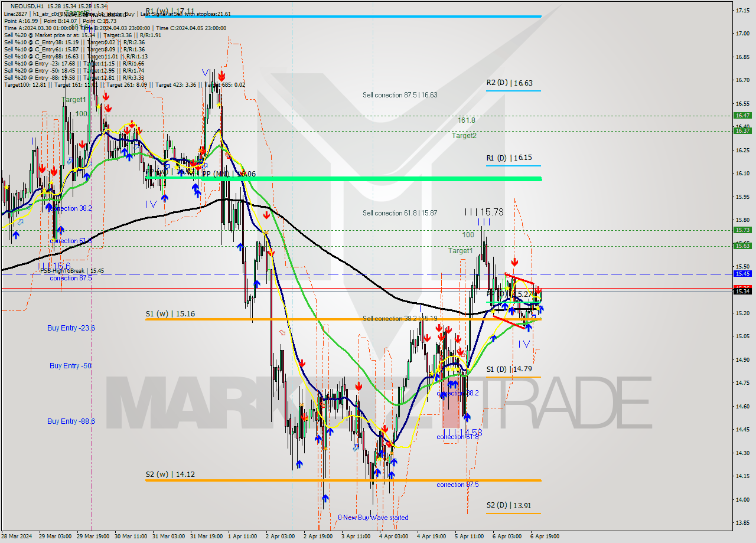Image resolution: width=756 pixels, height=543 pixels.
Task: Click the '6 Apr 19:00' time label
Action: pyautogui.click(x=545, y=537)
